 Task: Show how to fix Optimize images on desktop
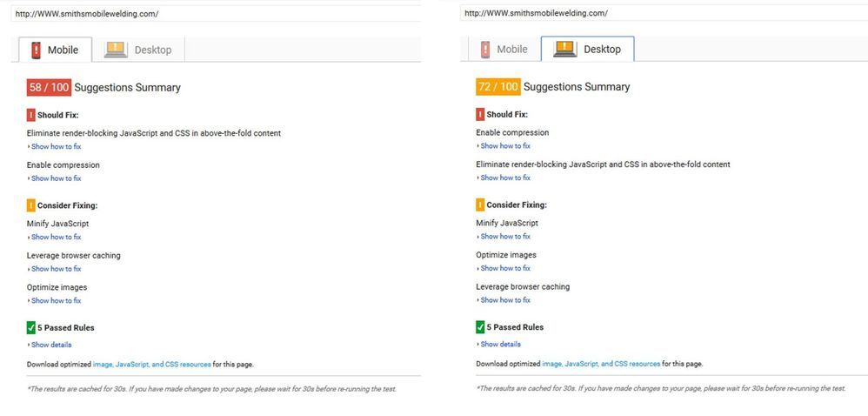[x=504, y=268]
